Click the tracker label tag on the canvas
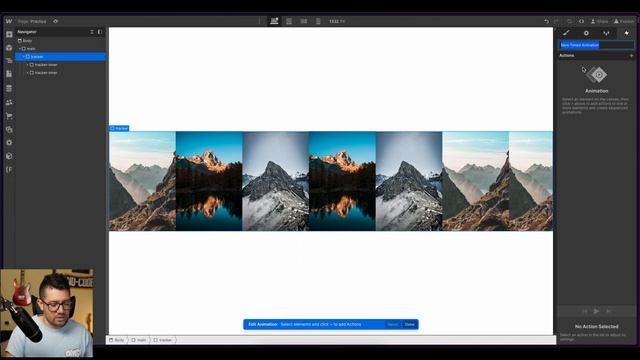Image resolution: width=640 pixels, height=360 pixels. (x=119, y=128)
